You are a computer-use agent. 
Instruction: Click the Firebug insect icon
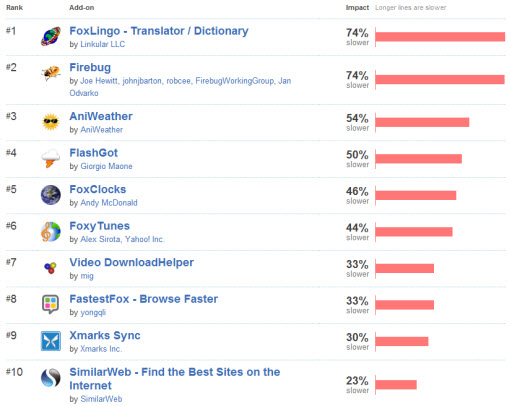(51, 73)
